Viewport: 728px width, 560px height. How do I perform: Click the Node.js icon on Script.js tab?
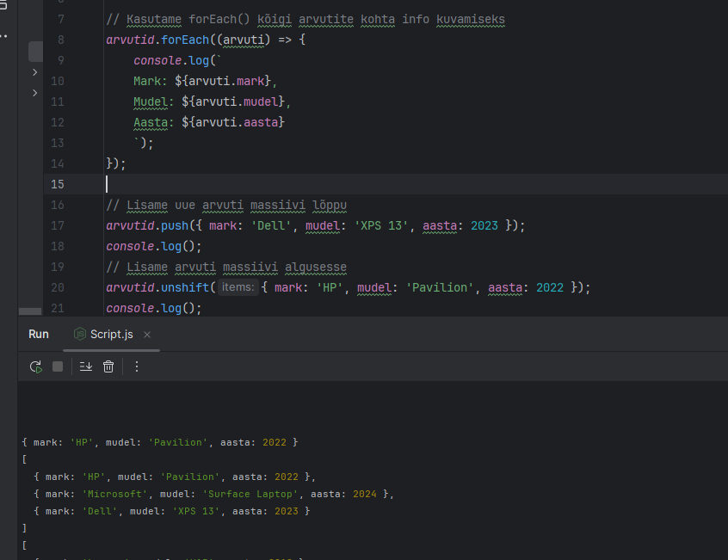click(x=80, y=334)
